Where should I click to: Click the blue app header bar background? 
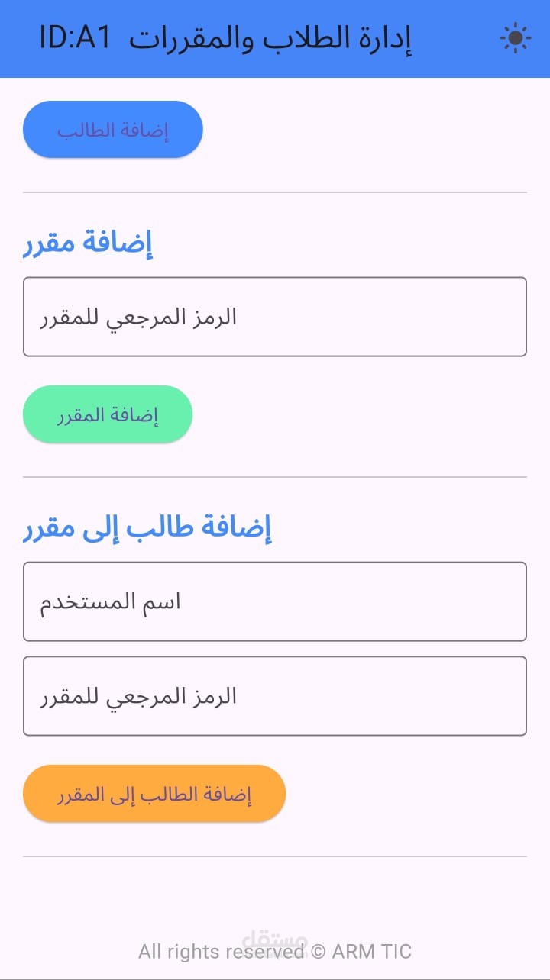coord(458,38)
